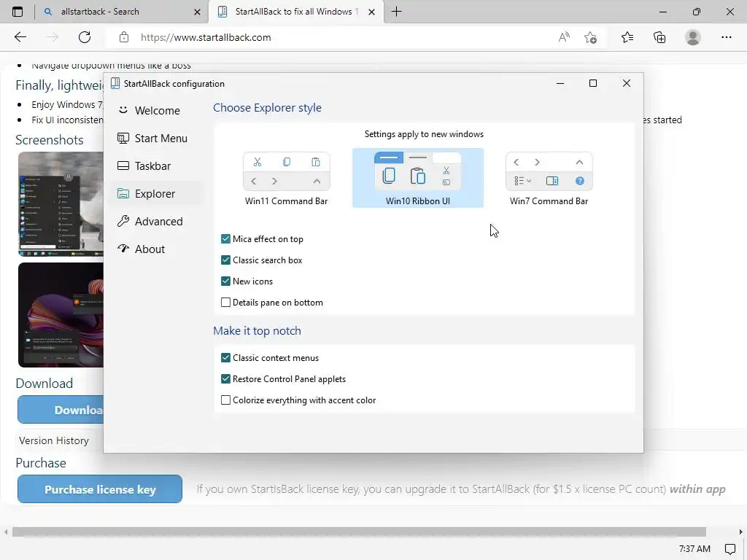This screenshot has width=747, height=560.
Task: Open the Edge tab actions menu
Action: tap(18, 12)
